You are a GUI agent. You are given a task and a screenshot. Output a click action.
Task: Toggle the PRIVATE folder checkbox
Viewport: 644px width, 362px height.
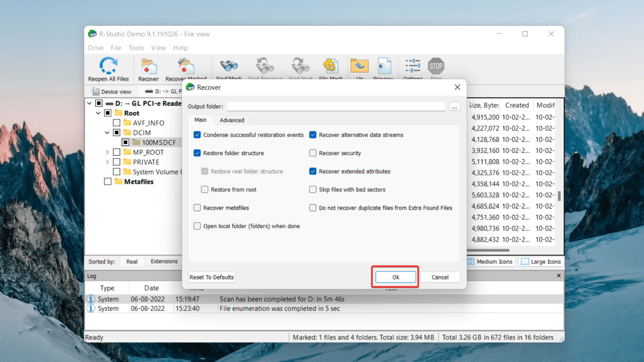coord(116,162)
